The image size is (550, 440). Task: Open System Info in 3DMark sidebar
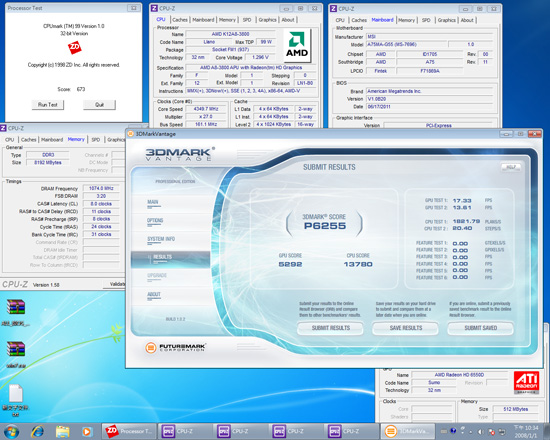[x=161, y=239]
